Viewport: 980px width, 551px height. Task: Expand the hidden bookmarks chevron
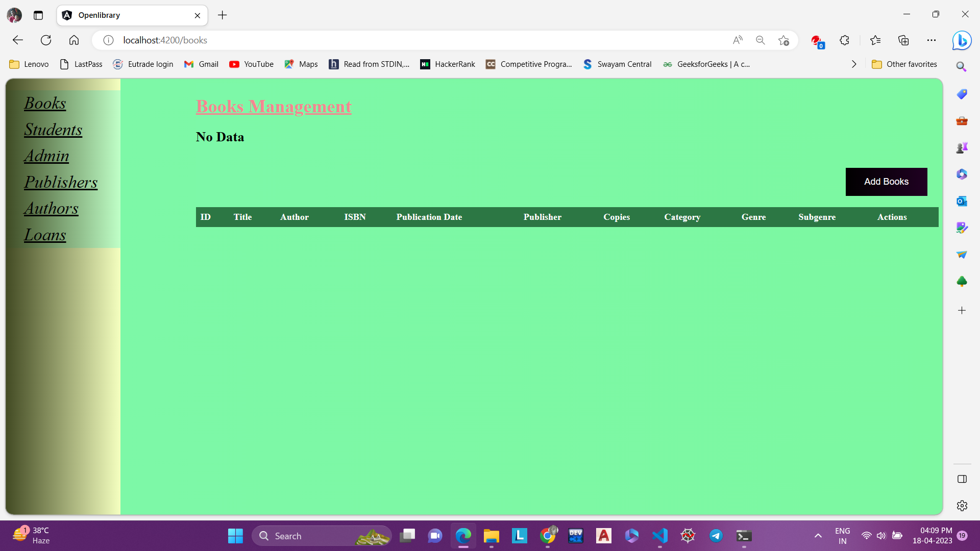(854, 64)
